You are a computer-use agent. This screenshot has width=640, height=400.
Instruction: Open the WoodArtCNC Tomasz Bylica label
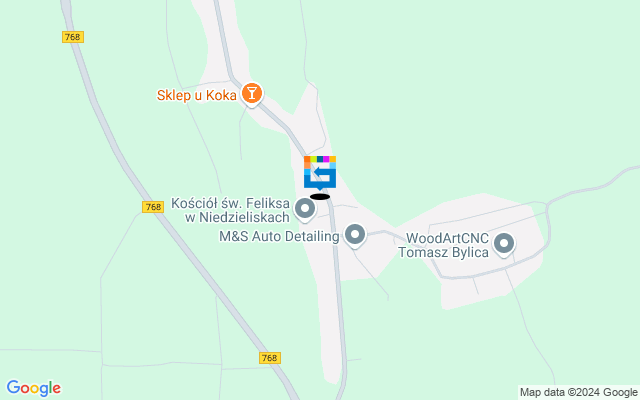tap(444, 245)
